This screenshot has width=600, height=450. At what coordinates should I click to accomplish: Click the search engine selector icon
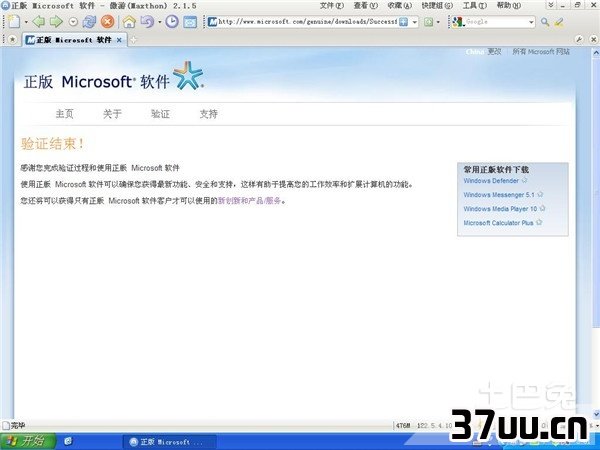click(x=457, y=22)
